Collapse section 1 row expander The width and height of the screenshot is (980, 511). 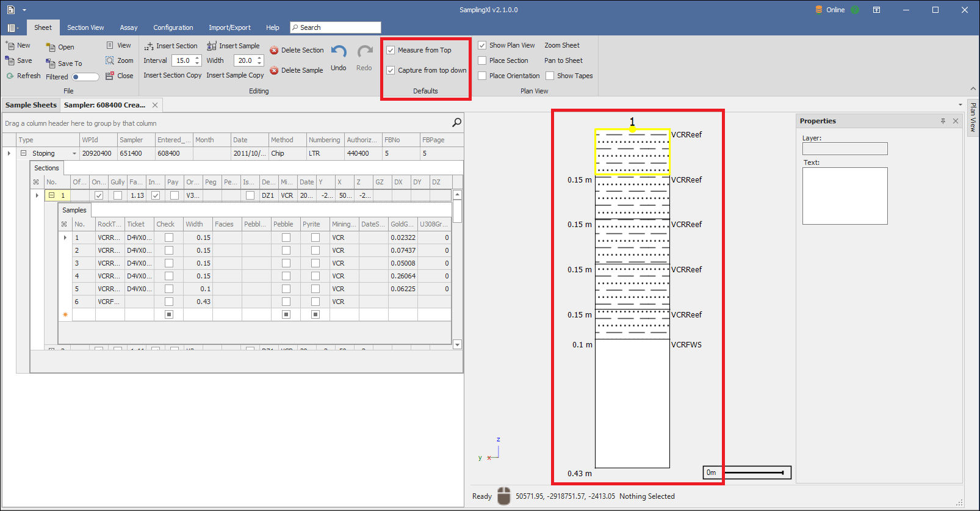[51, 195]
